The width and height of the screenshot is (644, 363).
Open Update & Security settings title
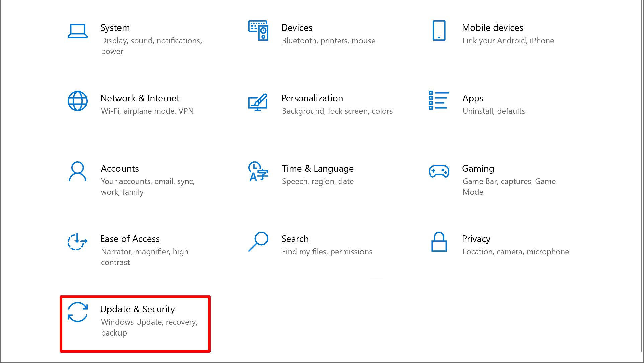point(138,309)
